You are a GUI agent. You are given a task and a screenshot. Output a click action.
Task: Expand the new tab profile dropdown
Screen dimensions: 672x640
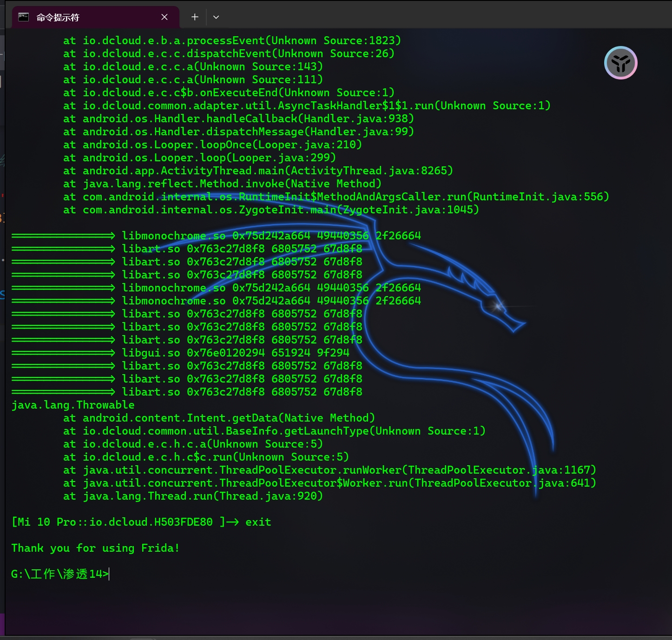coord(216,17)
